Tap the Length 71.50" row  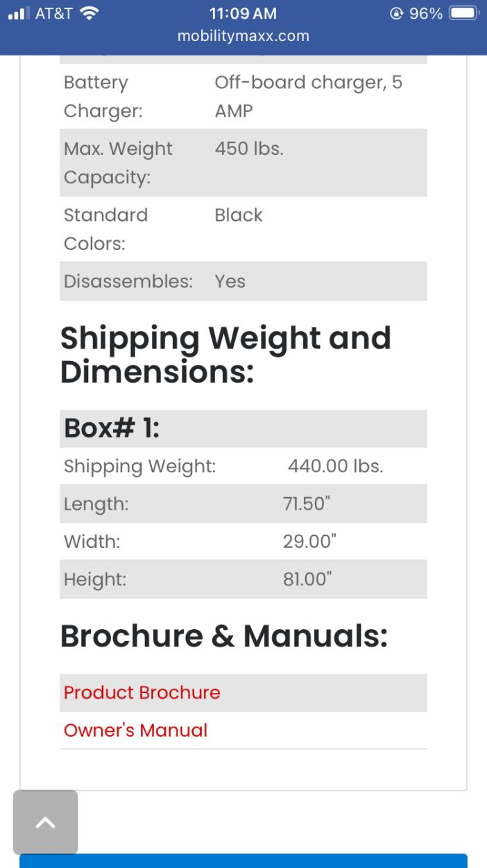[243, 503]
